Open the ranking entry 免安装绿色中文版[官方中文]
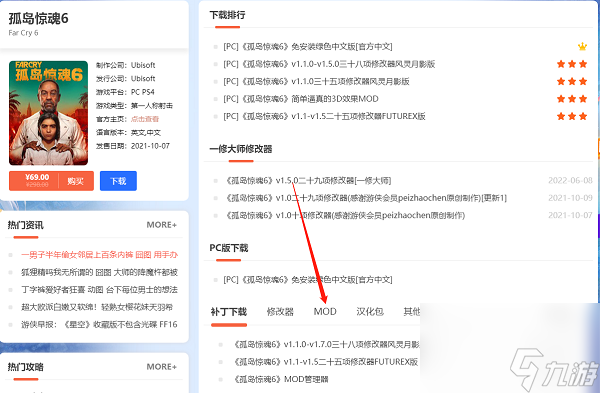Screen dimensions: 600x393 pyautogui.click(x=308, y=47)
